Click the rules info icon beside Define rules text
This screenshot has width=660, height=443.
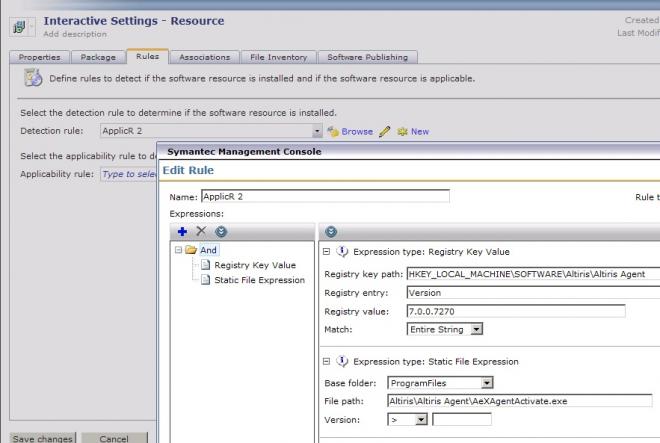pyautogui.click(x=33, y=78)
